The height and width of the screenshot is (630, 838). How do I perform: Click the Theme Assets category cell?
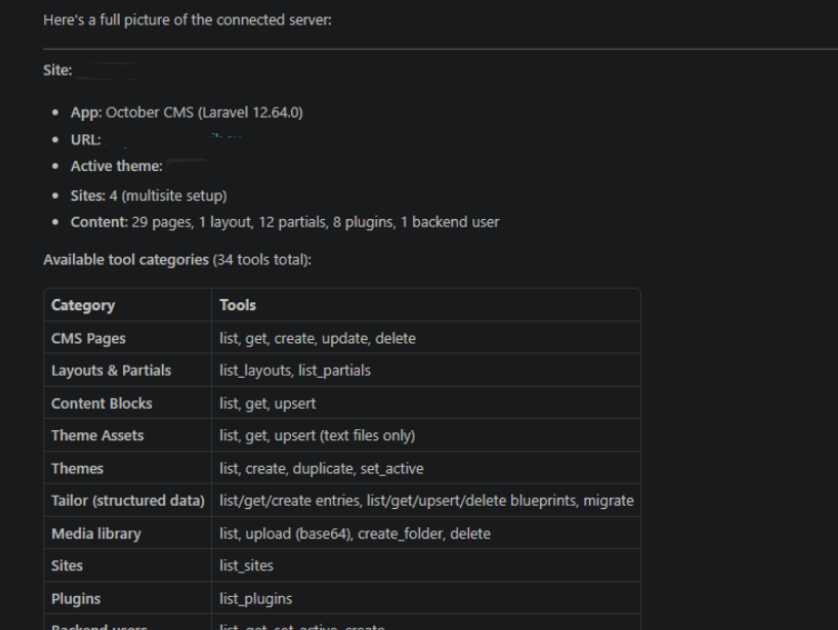tap(97, 435)
